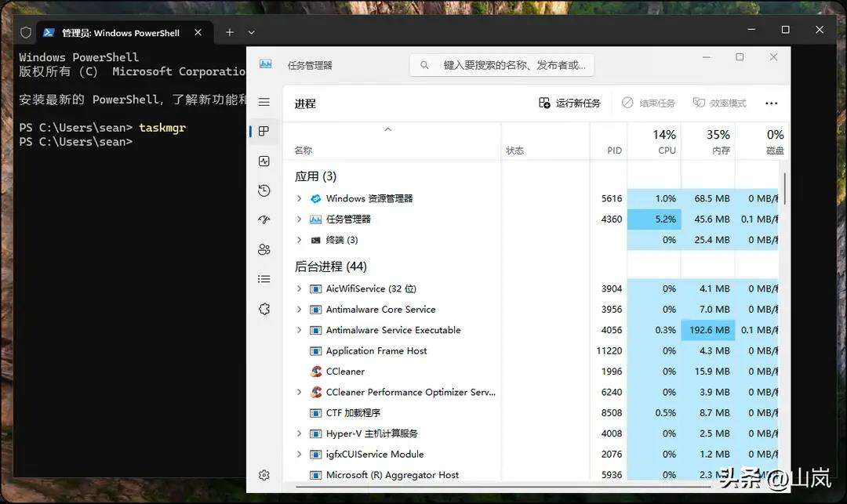Screen dimensions: 847x504
Task: Expand the Windows 资源管理器 process group
Action: pyautogui.click(x=299, y=199)
